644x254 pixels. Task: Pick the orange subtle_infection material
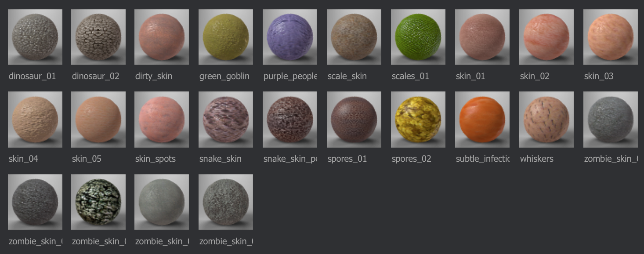click(x=482, y=120)
